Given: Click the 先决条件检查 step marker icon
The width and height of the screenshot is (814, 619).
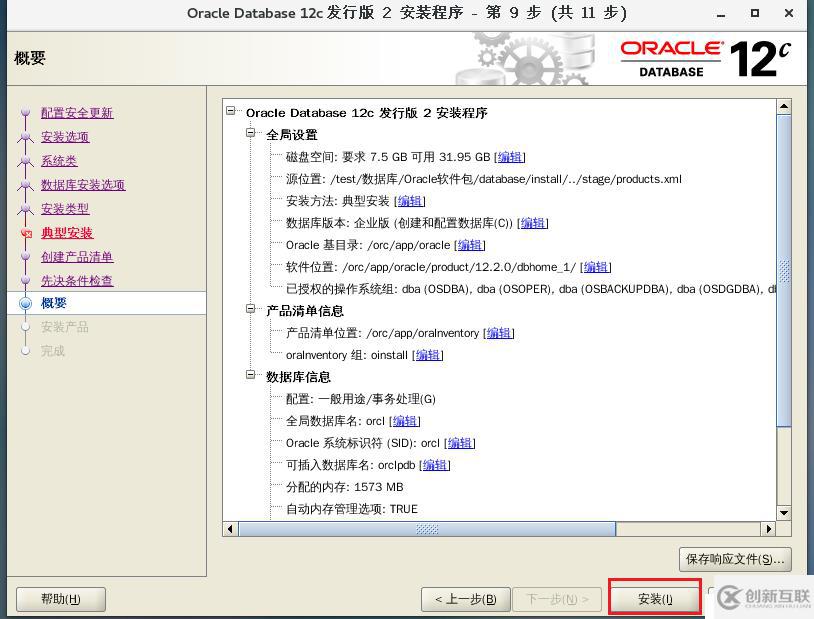Looking at the screenshot, I should [25, 280].
